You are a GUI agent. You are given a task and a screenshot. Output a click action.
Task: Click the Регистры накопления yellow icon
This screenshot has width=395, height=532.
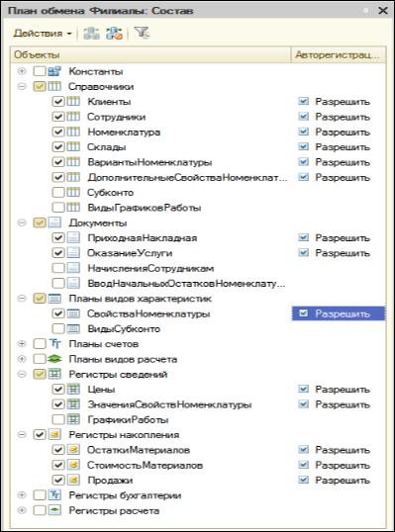(x=54, y=435)
